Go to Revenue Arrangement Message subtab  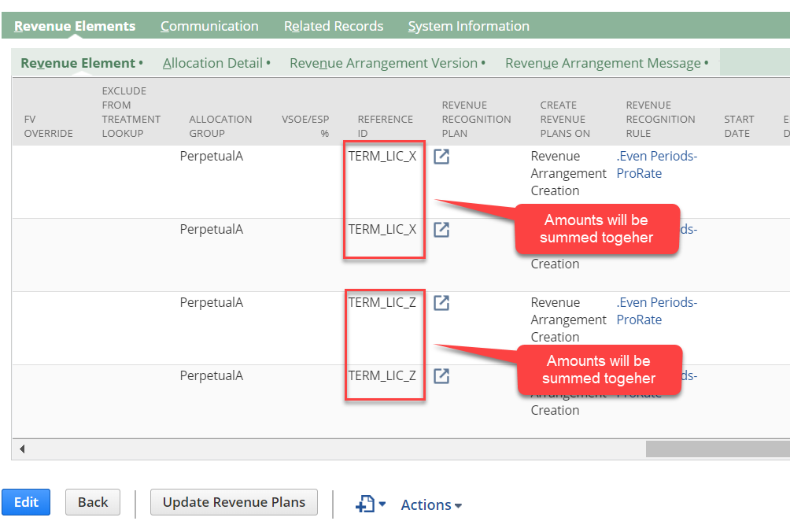(x=603, y=63)
